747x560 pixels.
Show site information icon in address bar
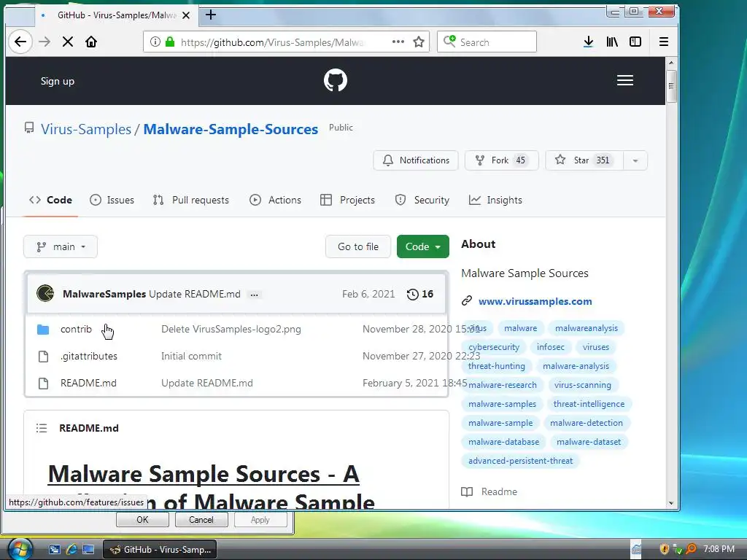click(155, 42)
